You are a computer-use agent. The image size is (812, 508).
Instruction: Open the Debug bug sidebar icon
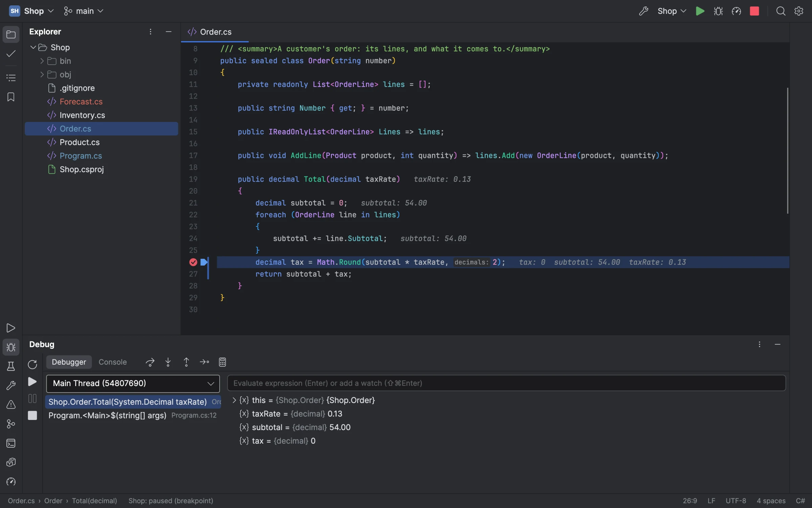11,347
